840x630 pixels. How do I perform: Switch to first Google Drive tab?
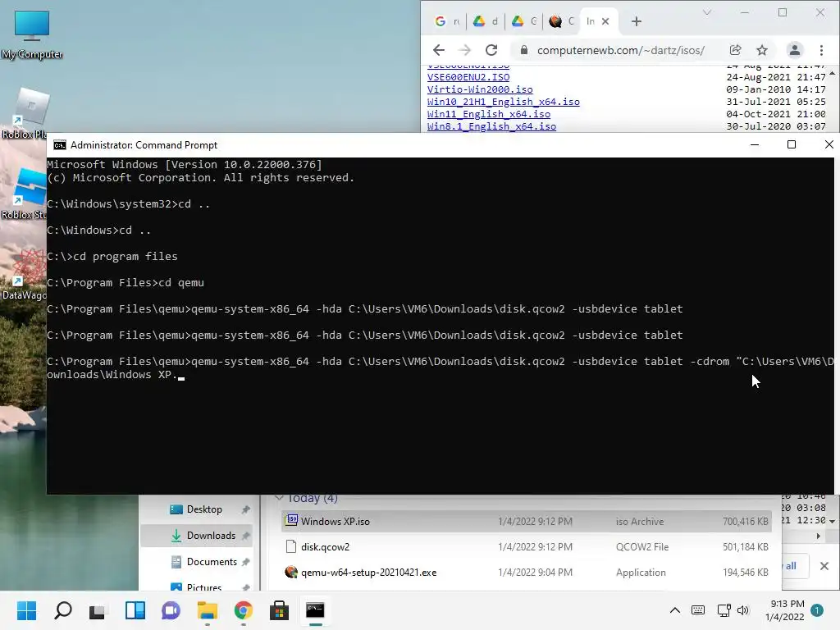(486, 21)
